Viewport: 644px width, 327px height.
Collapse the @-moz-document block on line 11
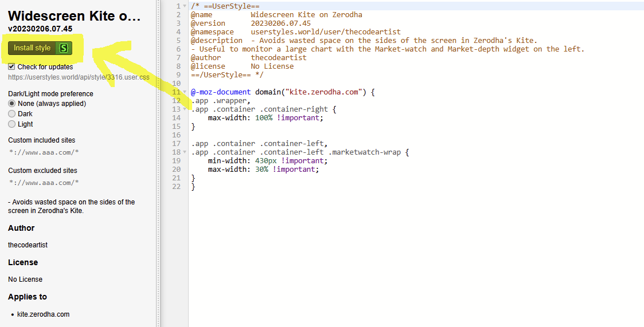click(184, 92)
